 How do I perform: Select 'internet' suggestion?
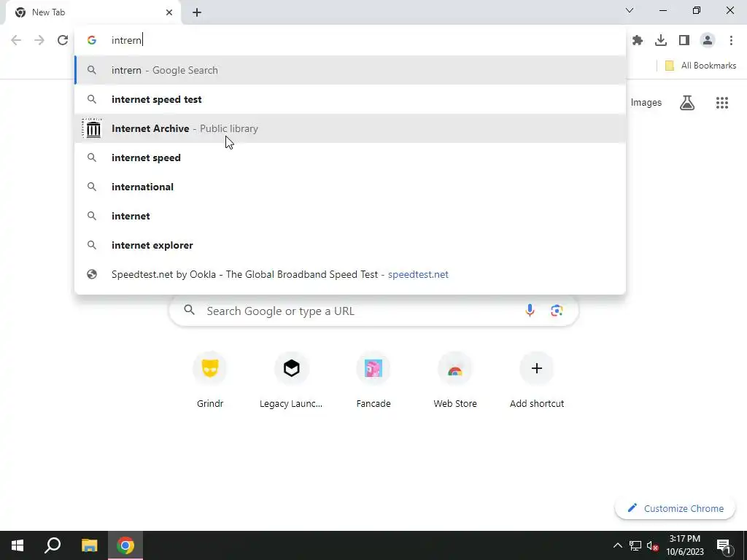pos(350,216)
